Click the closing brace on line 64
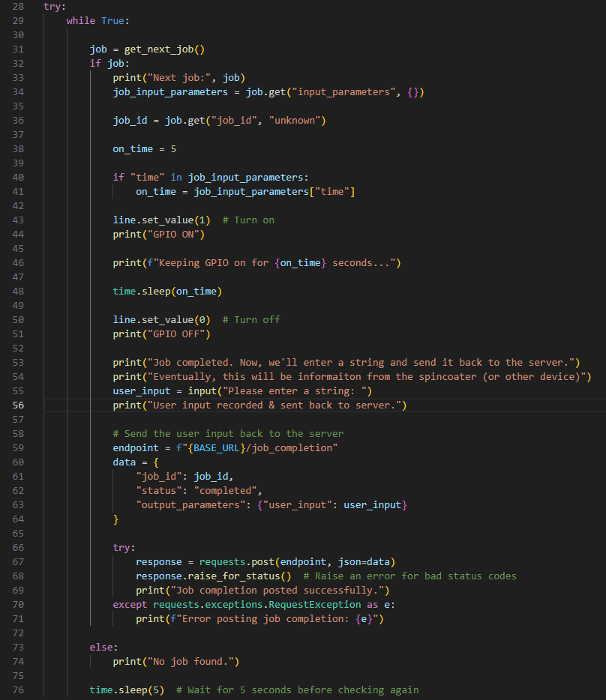The image size is (606, 700). [115, 519]
